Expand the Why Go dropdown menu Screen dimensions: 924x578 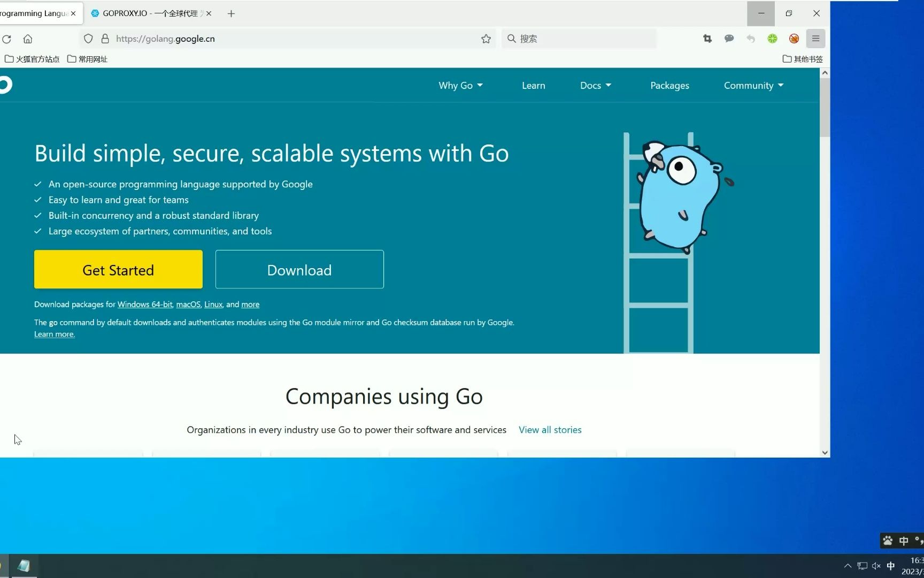460,86
